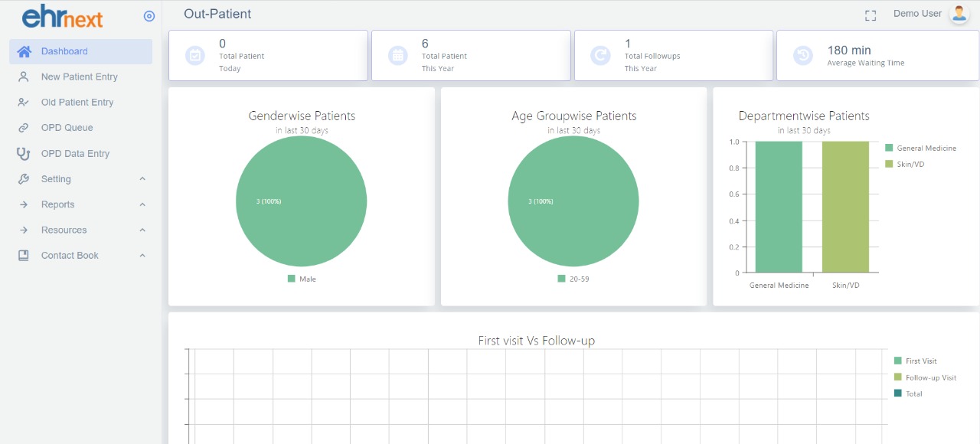The image size is (980, 444).
Task: Toggle fullscreen mode icon in header
Action: 871,15
